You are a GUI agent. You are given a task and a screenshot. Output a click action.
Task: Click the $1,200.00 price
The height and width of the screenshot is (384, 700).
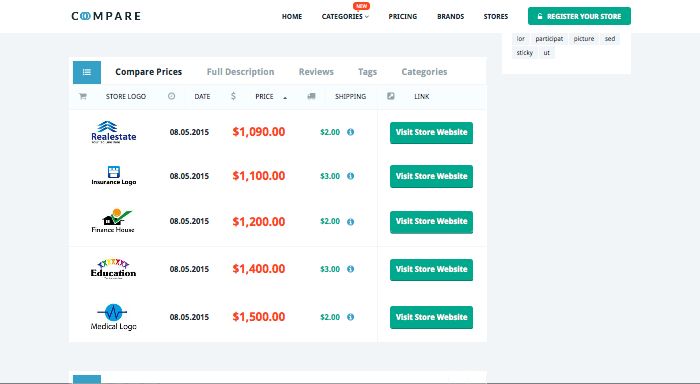tap(258, 221)
